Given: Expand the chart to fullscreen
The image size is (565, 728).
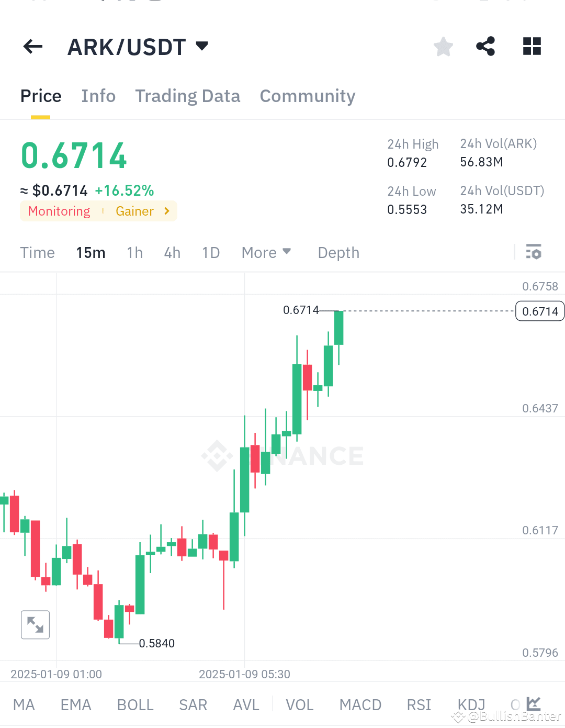Looking at the screenshot, I should [x=35, y=624].
